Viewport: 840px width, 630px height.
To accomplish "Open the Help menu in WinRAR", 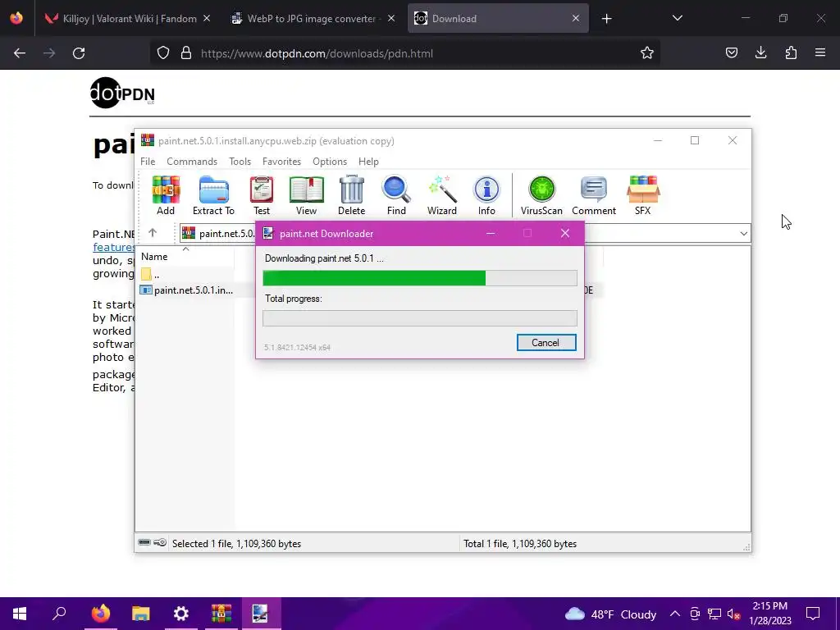I will [x=368, y=162].
